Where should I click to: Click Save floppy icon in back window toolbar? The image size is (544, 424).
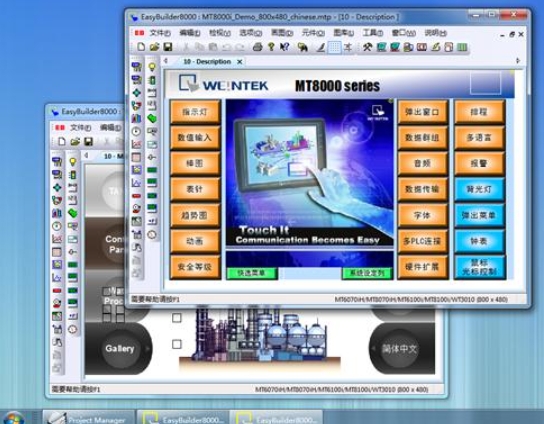(x=88, y=142)
